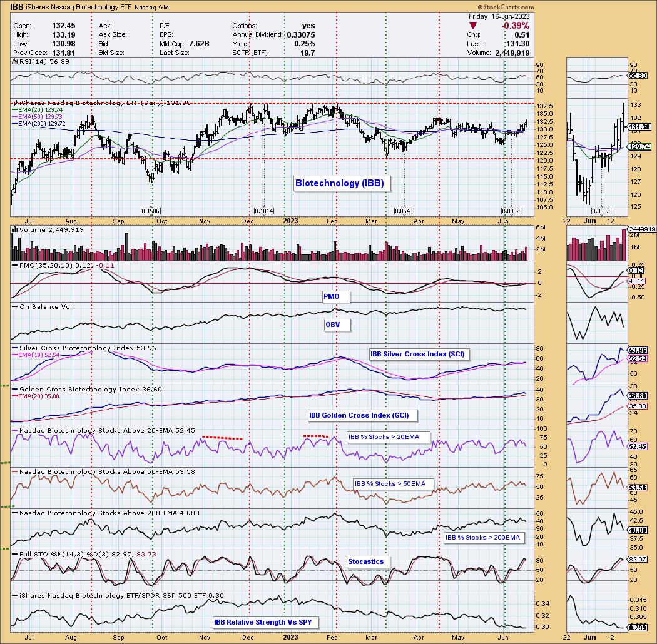Click the 129.74 EMA price tag
Viewport: 657px width, 644px height.
[x=639, y=146]
